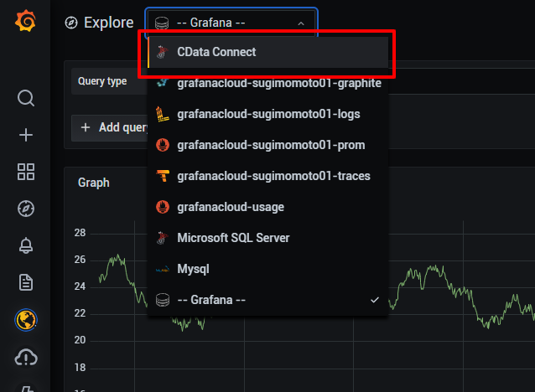Select Mysql data source
This screenshot has height=392, width=535.
pos(267,269)
